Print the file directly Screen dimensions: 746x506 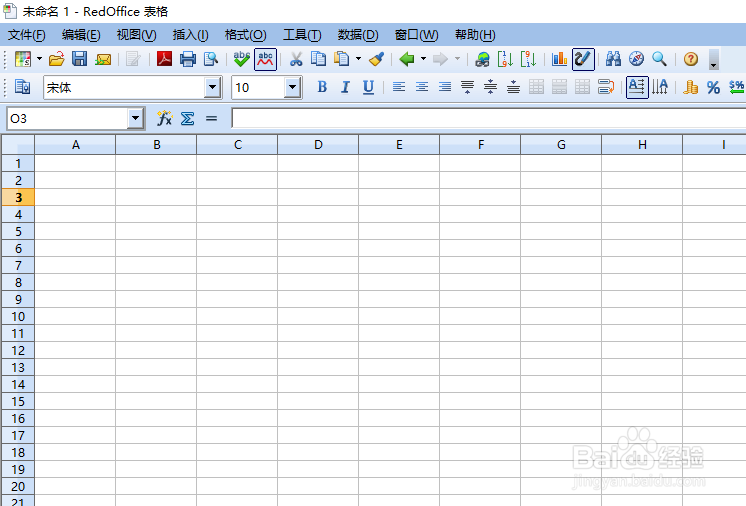(188, 59)
